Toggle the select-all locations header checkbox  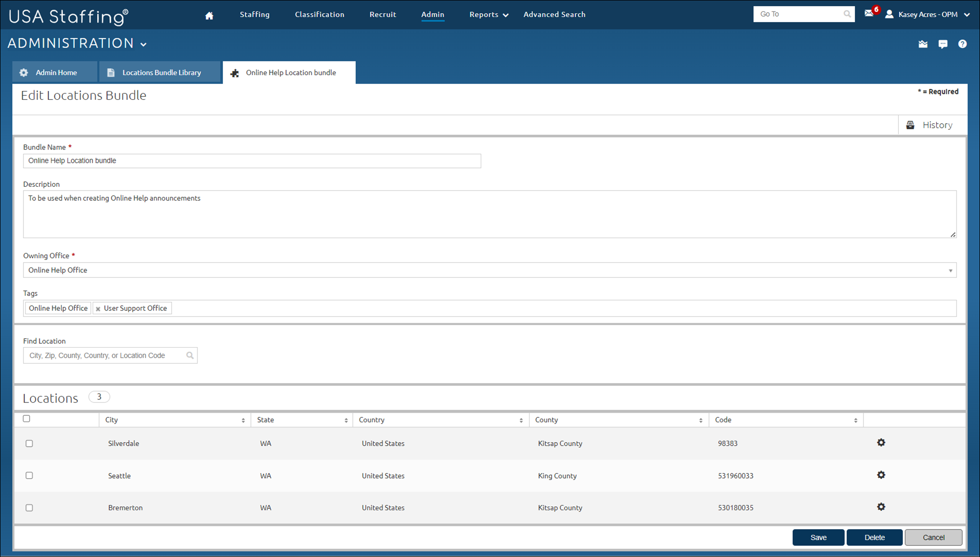pyautogui.click(x=27, y=419)
